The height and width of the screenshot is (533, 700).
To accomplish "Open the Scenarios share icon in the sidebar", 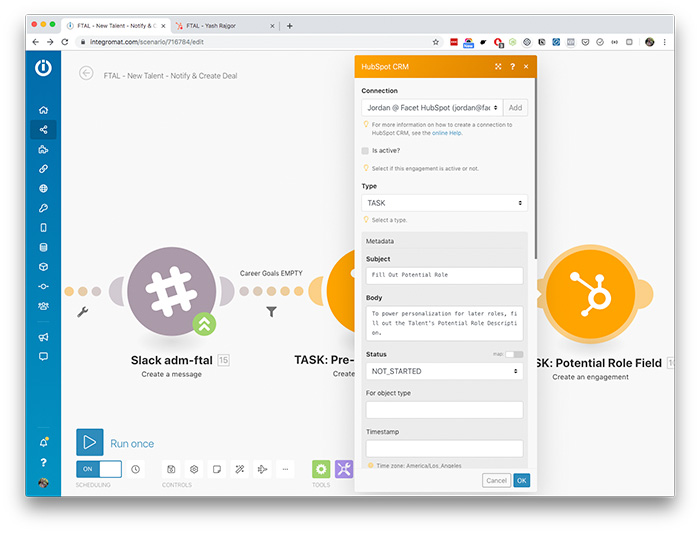I will [x=43, y=129].
